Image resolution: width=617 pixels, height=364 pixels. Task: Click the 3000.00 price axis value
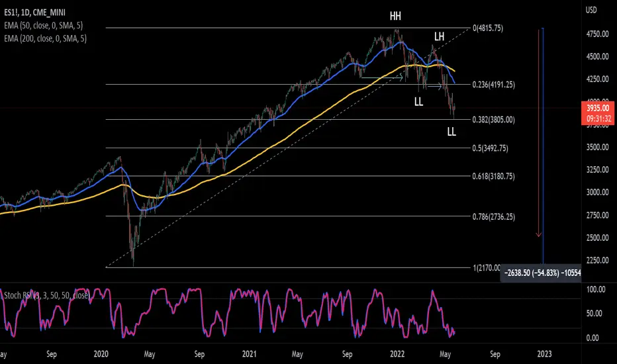coord(597,193)
